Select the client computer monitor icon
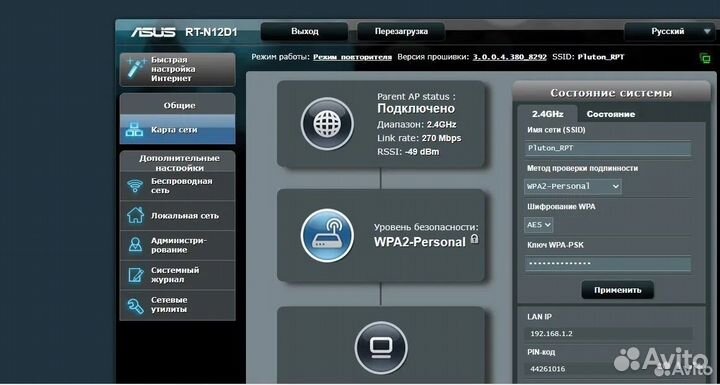720x385 pixels. click(381, 348)
